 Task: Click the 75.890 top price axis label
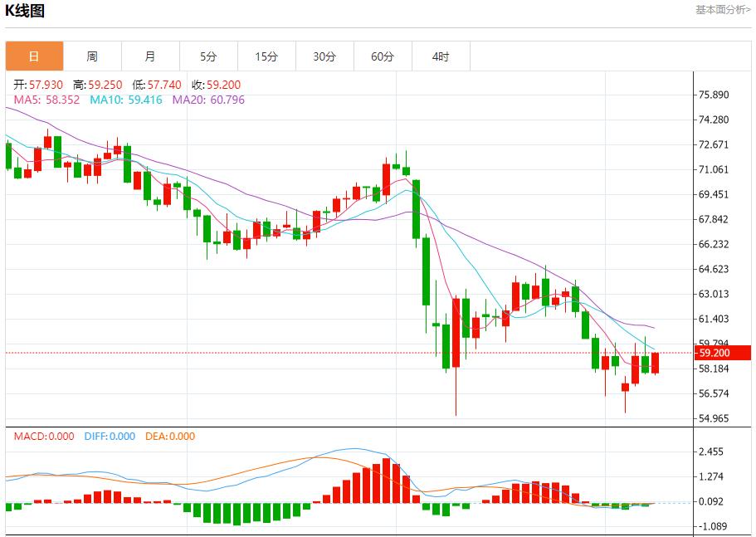[714, 95]
